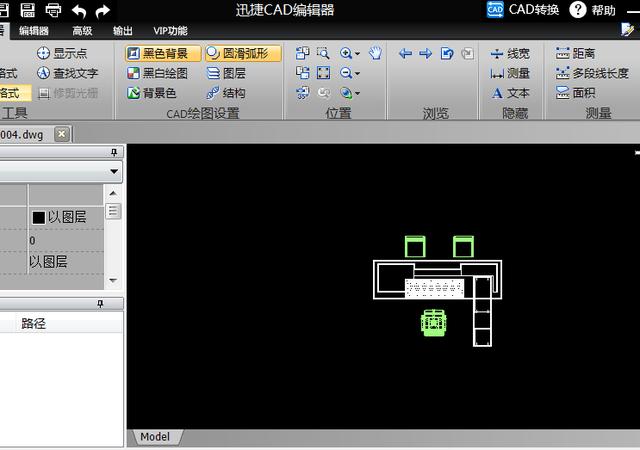This screenshot has height=450, width=640.
Task: Select the Pan hand tool
Action: [376, 53]
